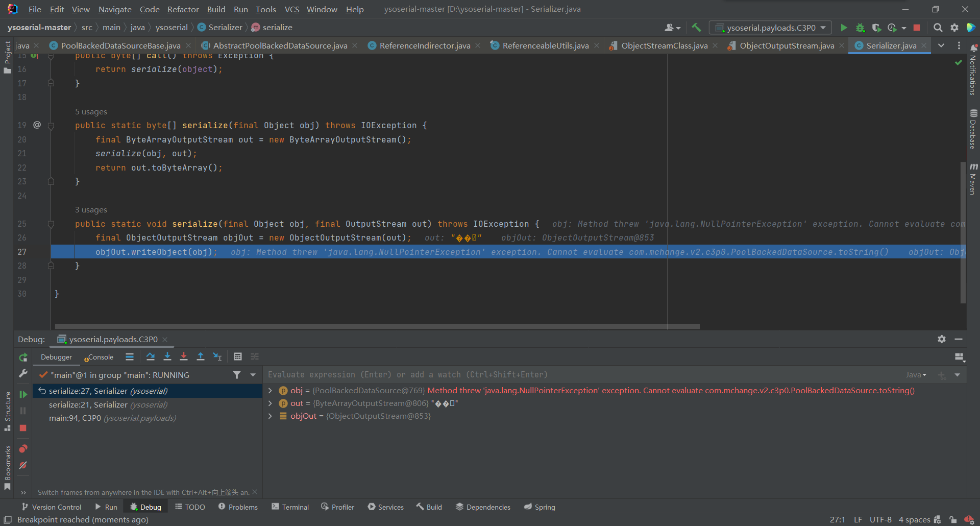Viewport: 980px width, 526px height.
Task: Close the PoolBackedDataSourceBase.java tab
Action: (x=188, y=46)
